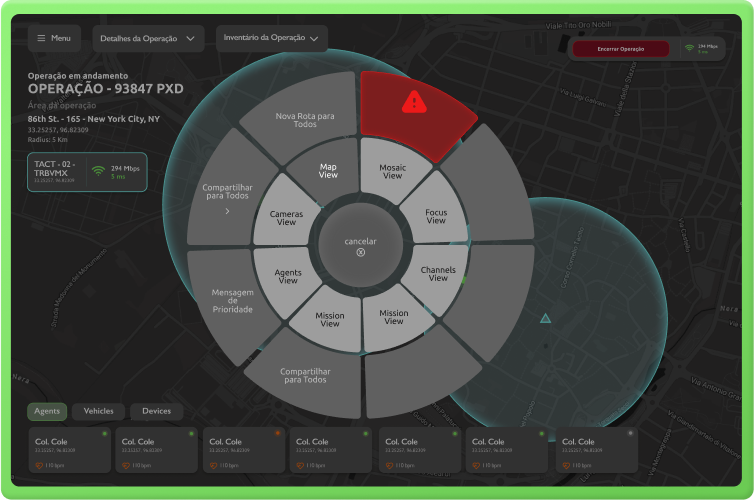This screenshot has height=500, width=754.
Task: Switch to the Vehicles tab
Action: pos(98,411)
